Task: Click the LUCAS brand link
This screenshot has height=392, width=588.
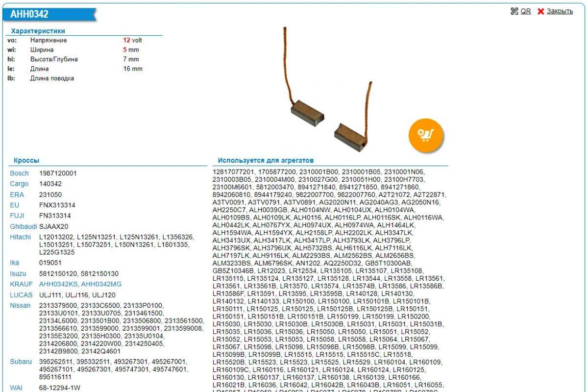Action: click(21, 295)
